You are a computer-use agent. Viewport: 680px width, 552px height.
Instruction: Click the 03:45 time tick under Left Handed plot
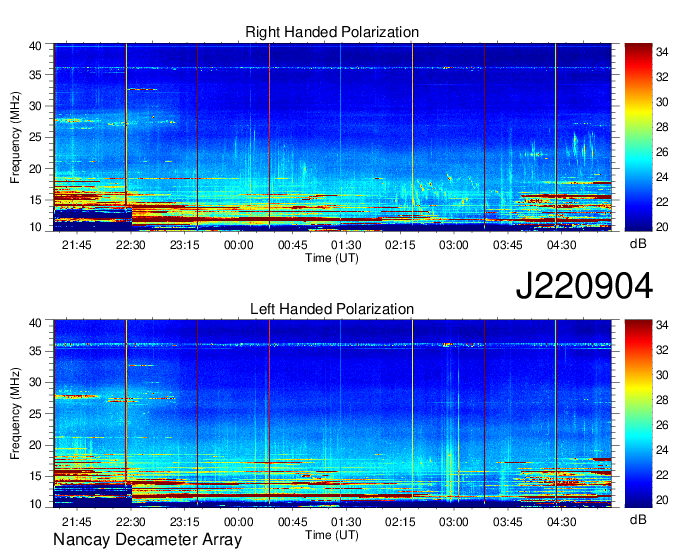(507, 522)
